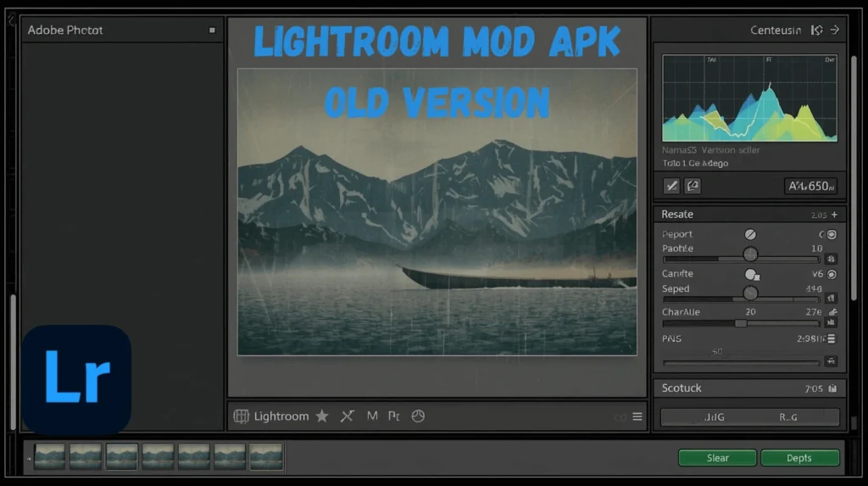Toggle the Canifte switch knob

coord(751,274)
